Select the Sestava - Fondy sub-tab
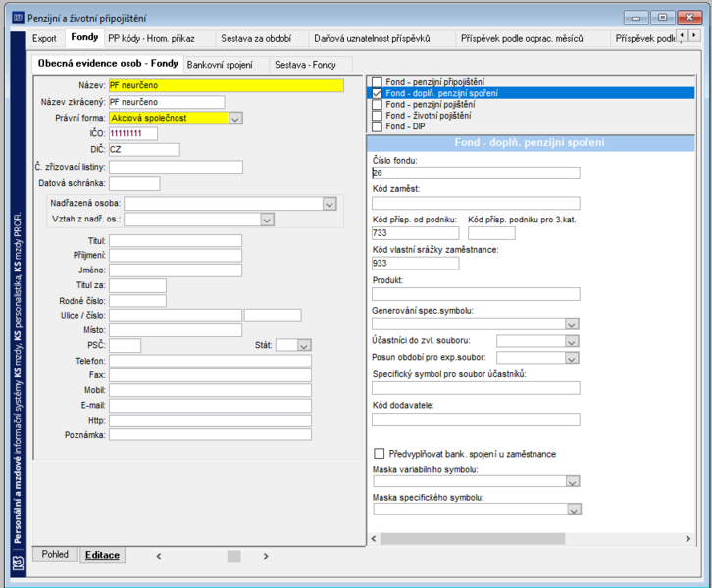The width and height of the screenshot is (712, 588). (305, 65)
